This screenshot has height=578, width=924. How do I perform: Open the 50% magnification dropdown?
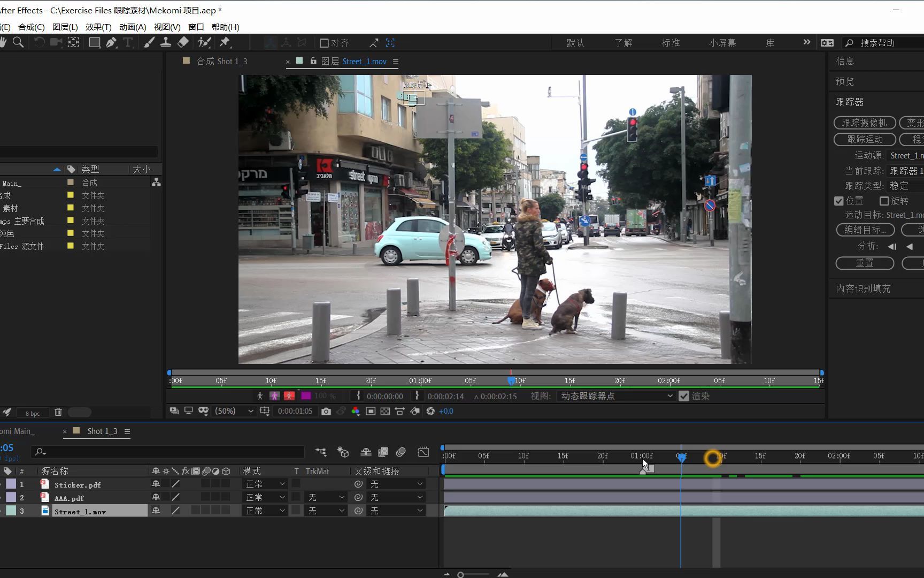click(234, 411)
